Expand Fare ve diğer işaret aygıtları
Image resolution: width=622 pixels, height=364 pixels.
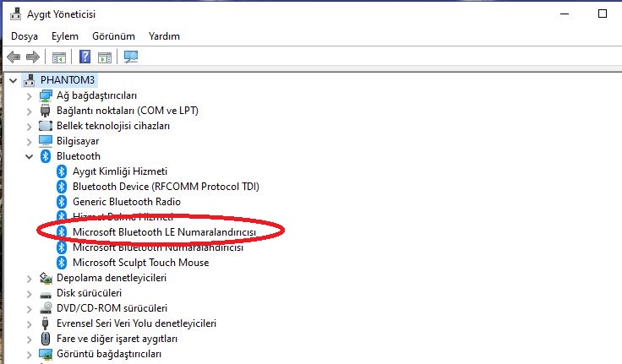tap(29, 339)
